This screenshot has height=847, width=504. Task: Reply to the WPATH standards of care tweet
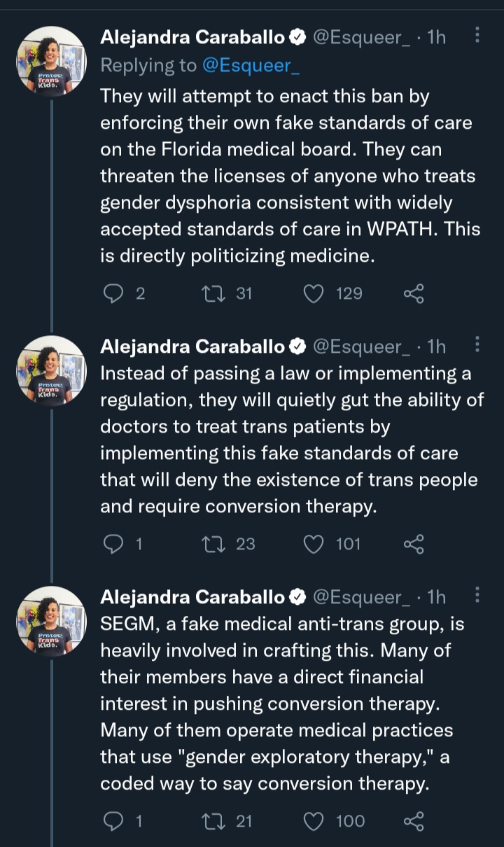(113, 293)
